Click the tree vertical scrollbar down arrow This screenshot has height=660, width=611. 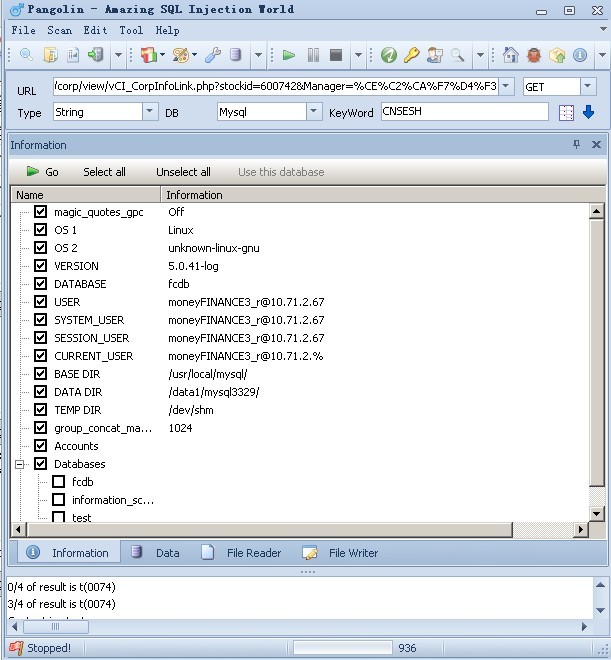(596, 514)
